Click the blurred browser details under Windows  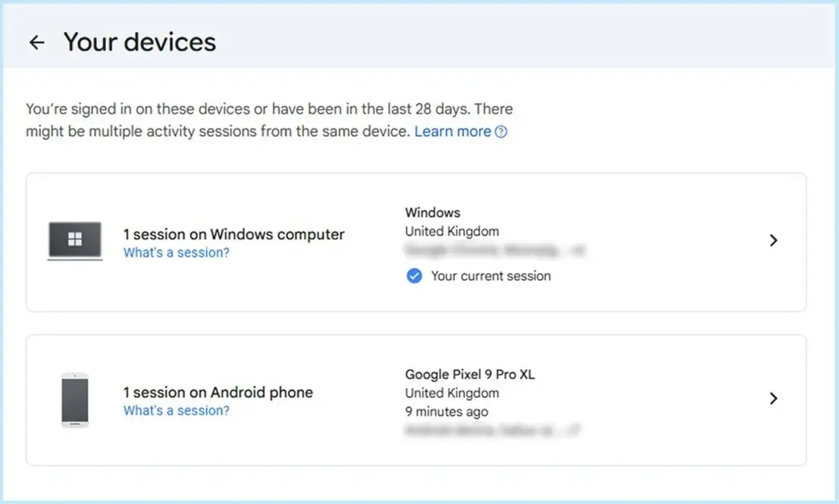[x=494, y=249]
